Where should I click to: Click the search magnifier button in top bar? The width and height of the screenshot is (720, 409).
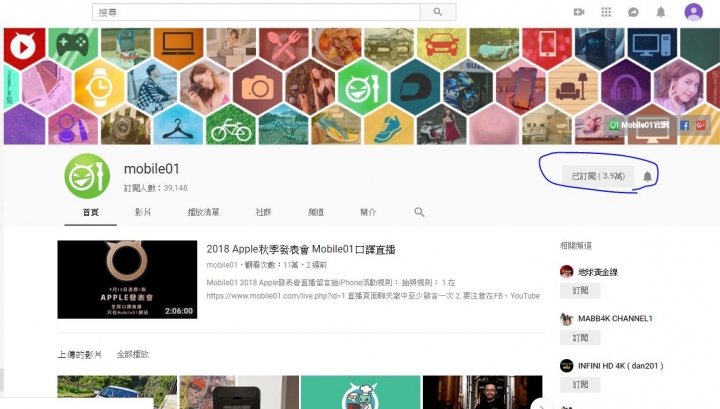(438, 12)
